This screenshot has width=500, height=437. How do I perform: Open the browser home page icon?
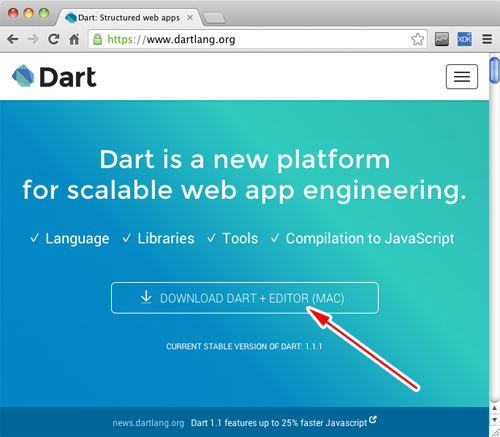coord(74,39)
